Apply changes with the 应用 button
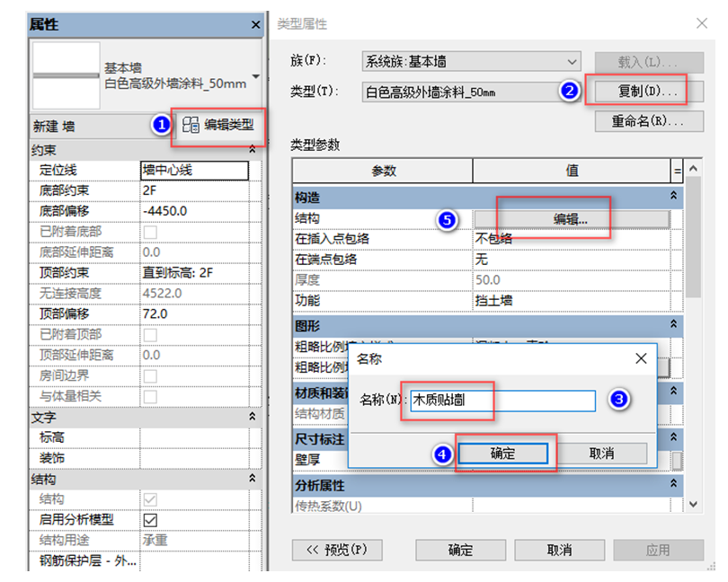The image size is (728, 582). pos(658,551)
